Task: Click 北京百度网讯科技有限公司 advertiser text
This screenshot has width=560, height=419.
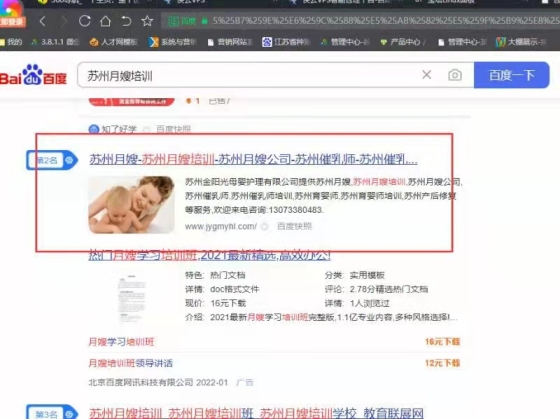Action: pyautogui.click(x=141, y=383)
